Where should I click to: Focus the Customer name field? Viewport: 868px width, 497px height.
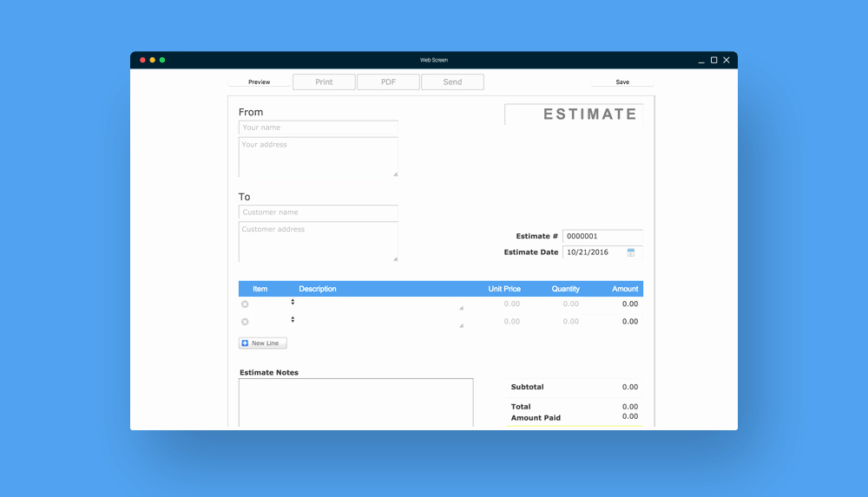pyautogui.click(x=319, y=213)
